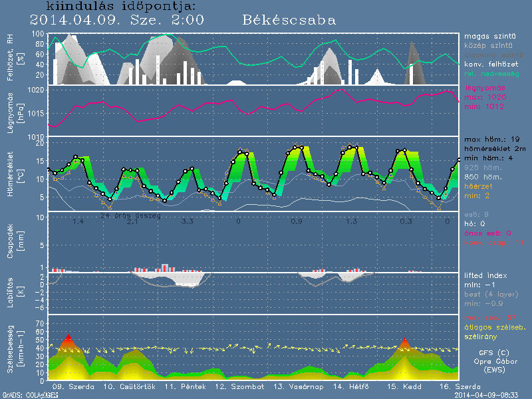This screenshot has height=399, width=532.
Task: Click the 'GFS (C)' model credit text
Action: tap(494, 353)
